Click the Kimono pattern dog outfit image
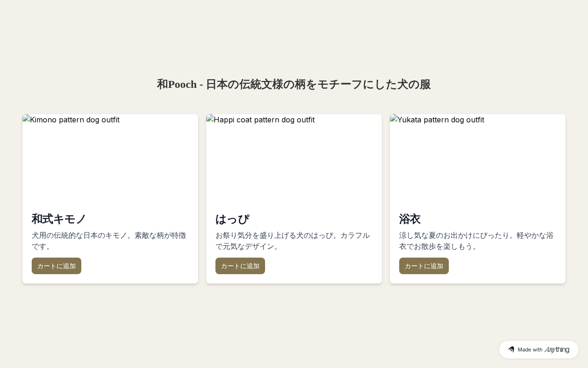This screenshot has height=368, width=588. point(110,158)
